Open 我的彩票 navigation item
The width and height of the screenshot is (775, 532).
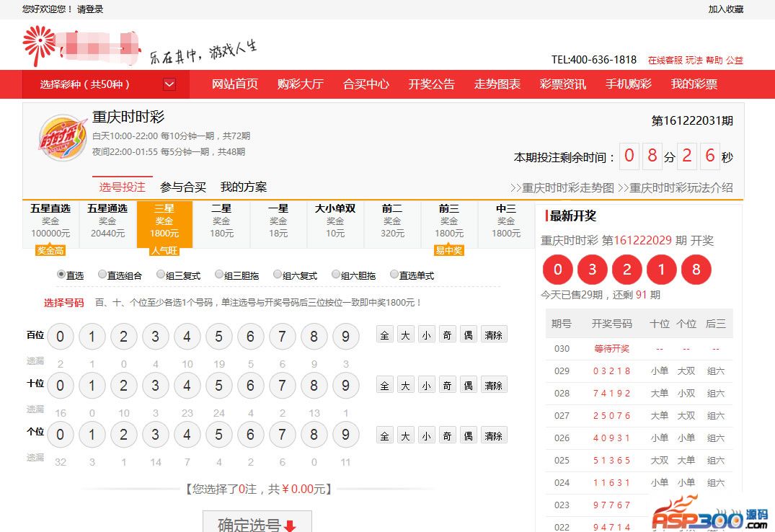[x=694, y=84]
